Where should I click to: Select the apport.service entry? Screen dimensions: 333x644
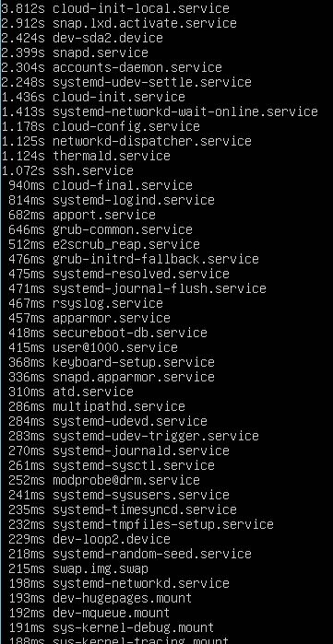click(x=82, y=216)
